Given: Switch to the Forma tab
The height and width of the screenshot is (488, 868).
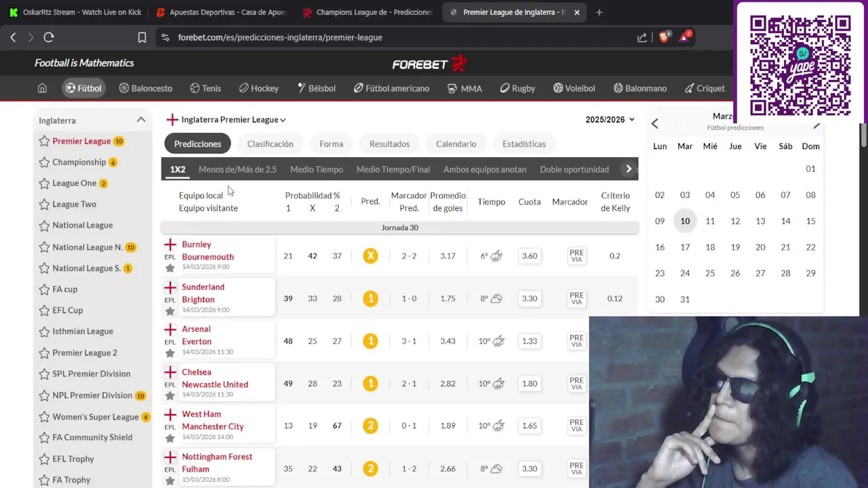Looking at the screenshot, I should click(331, 144).
